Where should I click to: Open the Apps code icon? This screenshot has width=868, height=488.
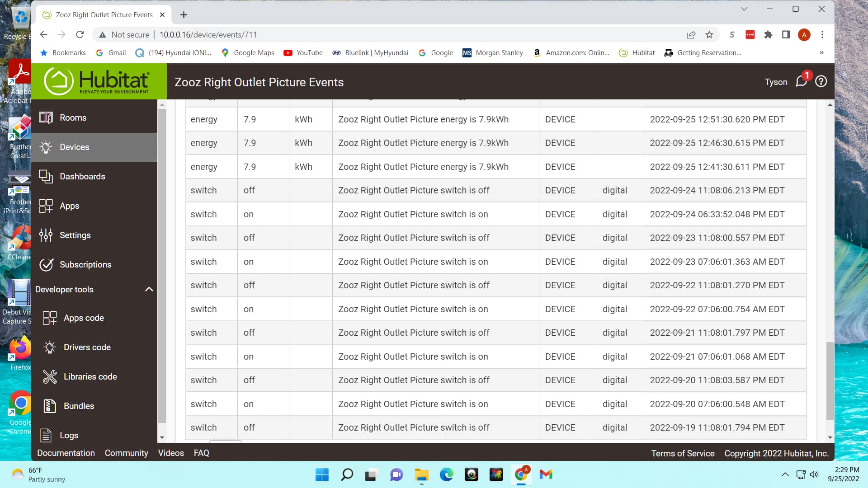(50, 318)
